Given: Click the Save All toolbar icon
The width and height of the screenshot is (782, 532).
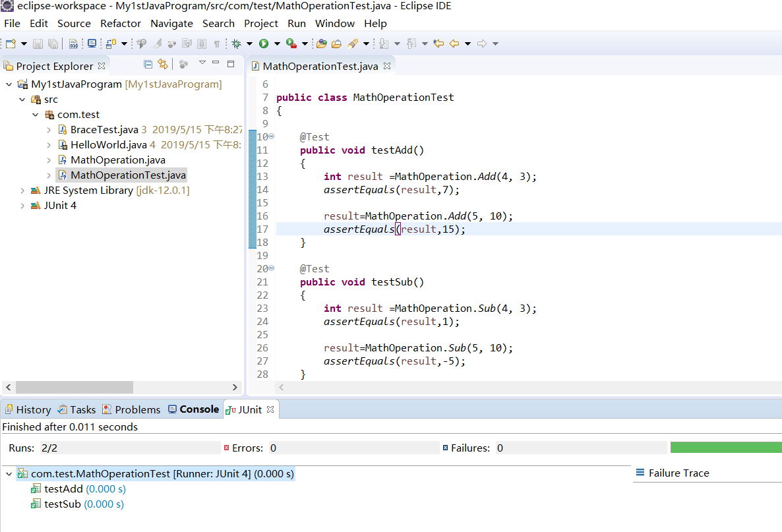Looking at the screenshot, I should click(x=52, y=44).
